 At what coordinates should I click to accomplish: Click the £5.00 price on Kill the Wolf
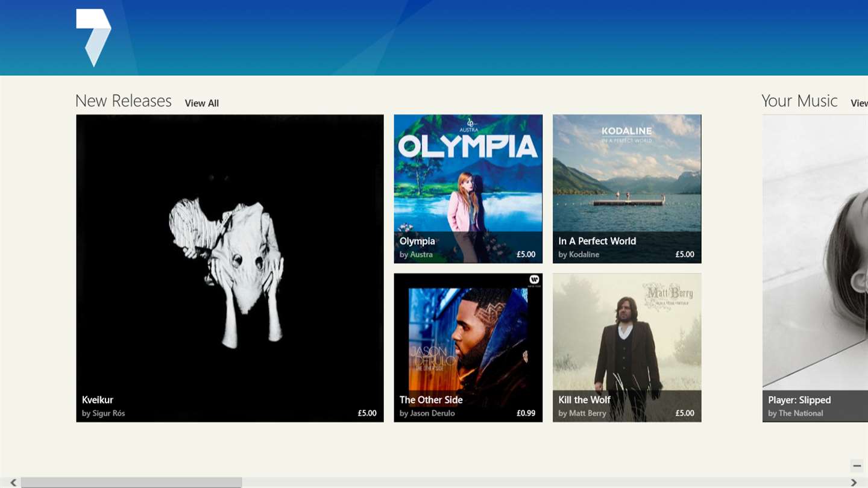[x=685, y=413]
